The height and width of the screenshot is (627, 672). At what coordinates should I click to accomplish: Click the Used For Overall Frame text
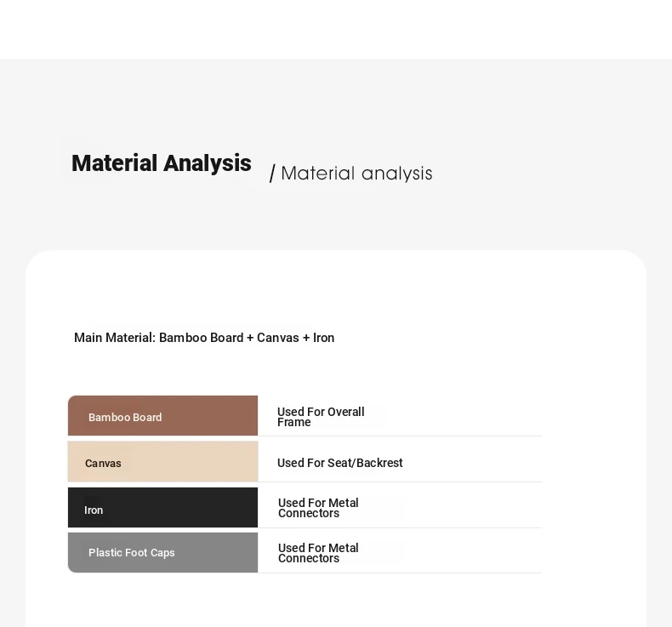pos(321,417)
